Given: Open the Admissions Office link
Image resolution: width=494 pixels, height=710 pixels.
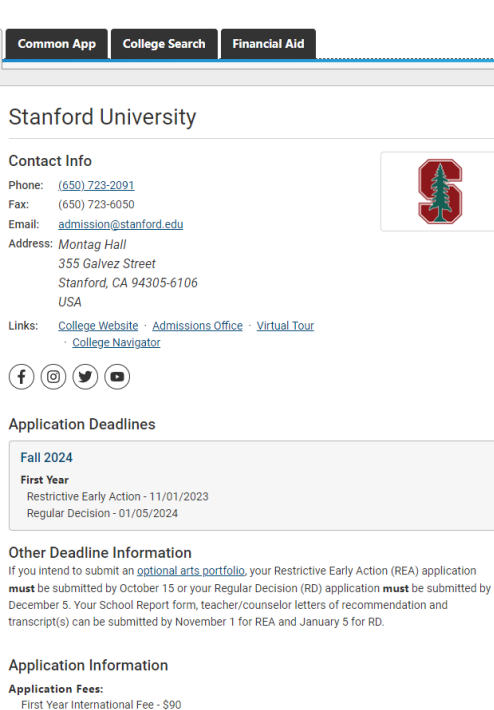Looking at the screenshot, I should click(x=197, y=326).
